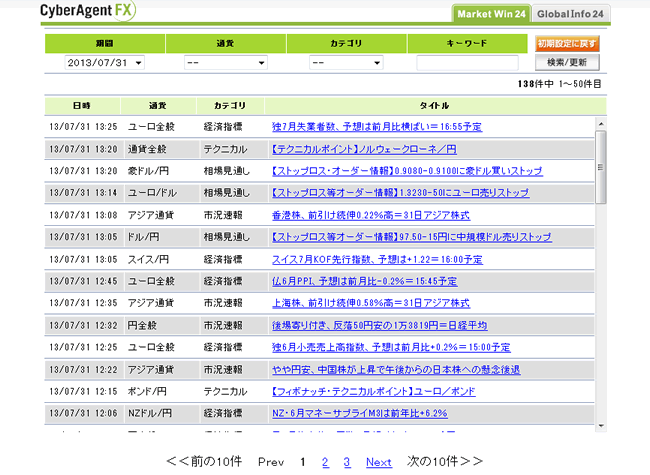Click the <<前の10件 pagination text
Viewport: 650px width, 475px height.
204,461
